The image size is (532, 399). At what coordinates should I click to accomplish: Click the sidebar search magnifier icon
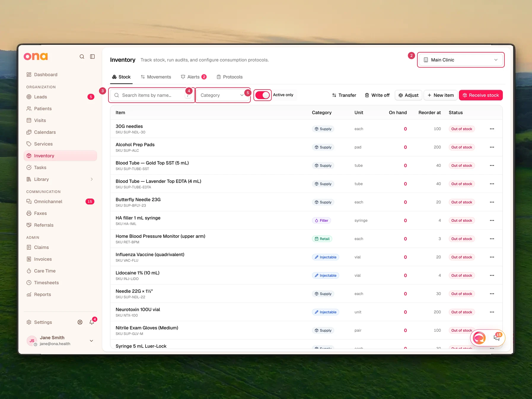(82, 57)
